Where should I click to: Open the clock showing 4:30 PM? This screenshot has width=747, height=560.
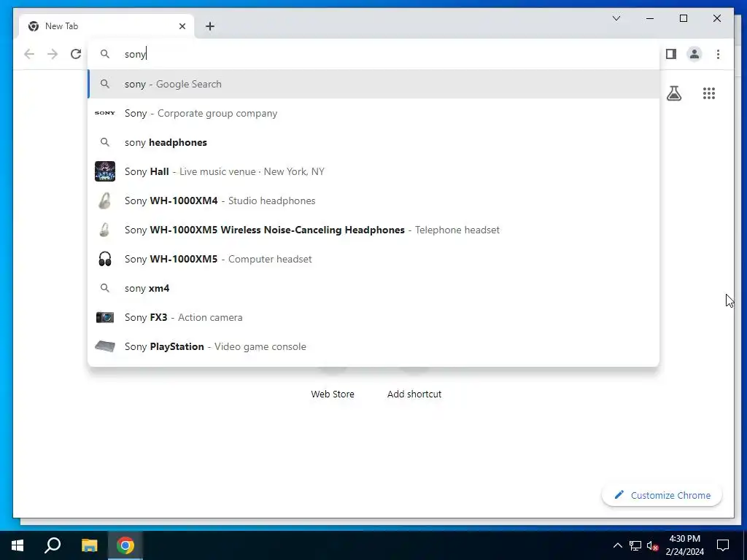point(684,545)
